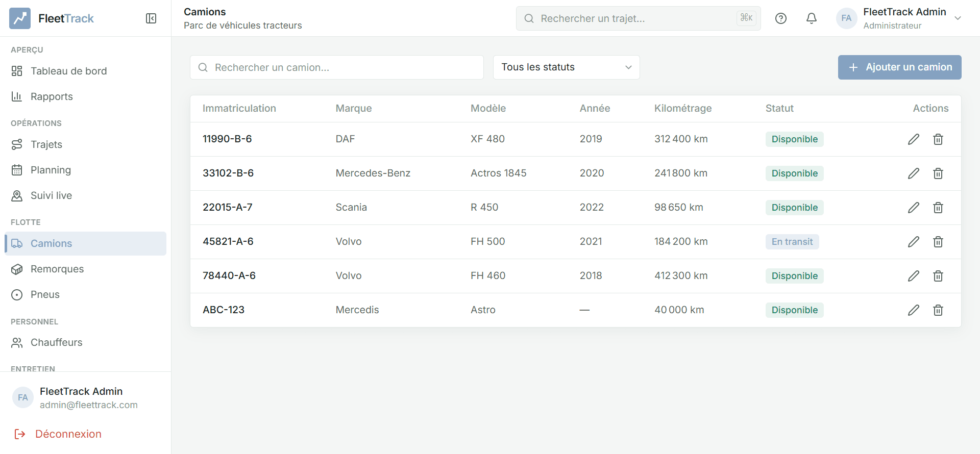Click Immatriculation column header
980x454 pixels.
pos(239,108)
